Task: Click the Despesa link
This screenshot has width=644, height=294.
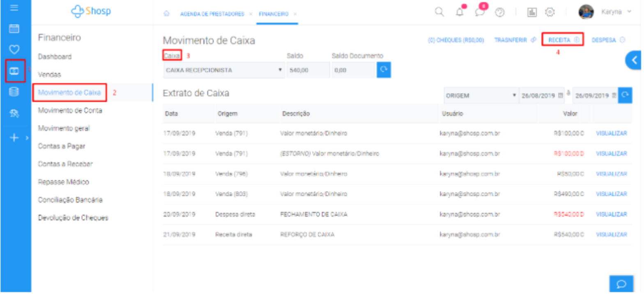Action: click(x=603, y=40)
